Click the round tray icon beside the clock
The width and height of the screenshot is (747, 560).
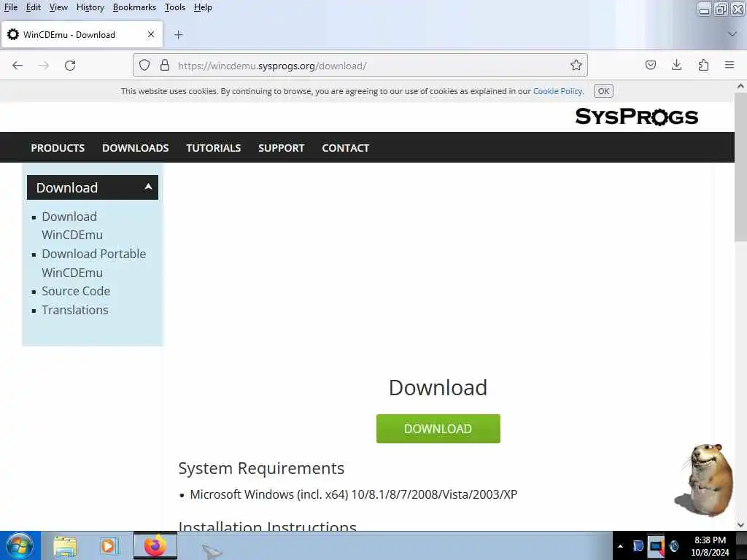pos(673,546)
